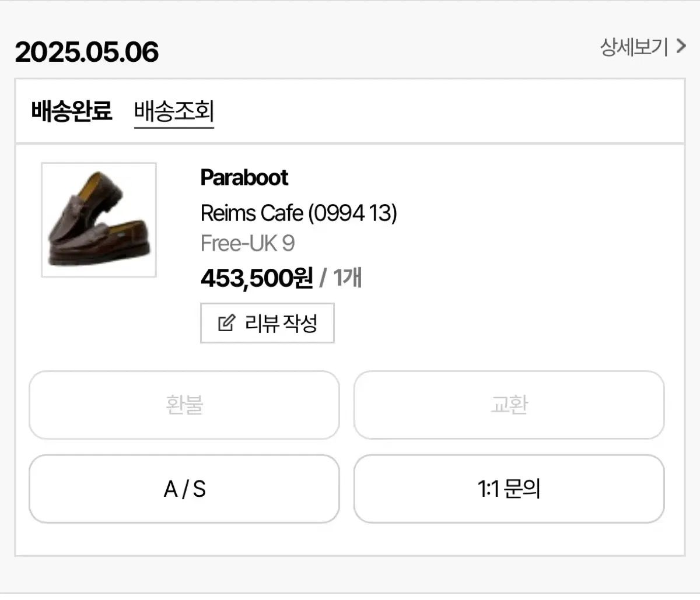Screen dimensions: 700x600
Task: Click the Paraboot brand name
Action: click(244, 177)
